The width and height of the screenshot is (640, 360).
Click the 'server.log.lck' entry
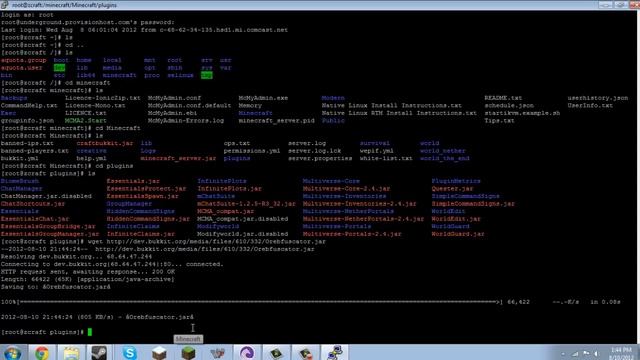(314, 151)
